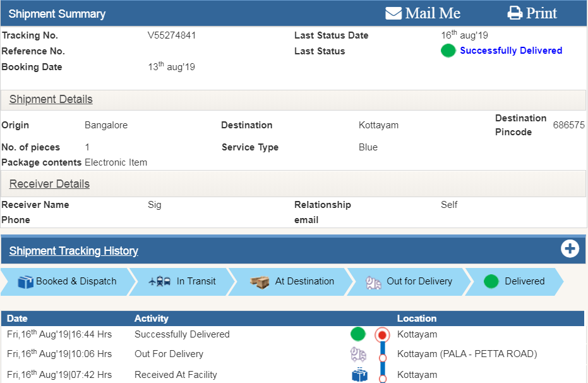Image resolution: width=588 pixels, height=383 pixels.
Task: Click the Delivered green circle icon
Action: tap(491, 282)
